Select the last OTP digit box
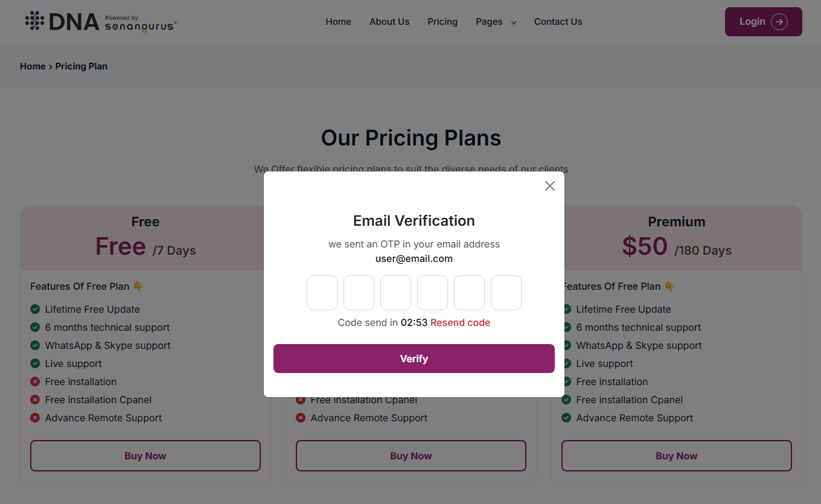 pos(506,293)
